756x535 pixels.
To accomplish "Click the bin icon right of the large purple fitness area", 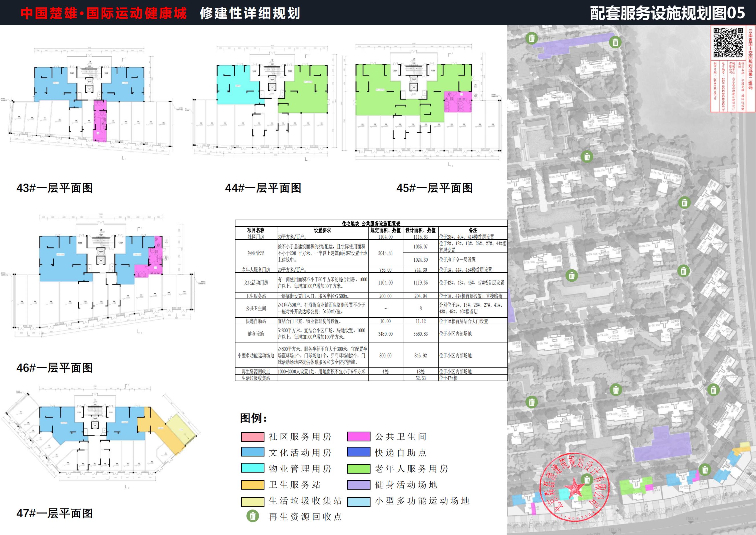I will click(x=705, y=470).
